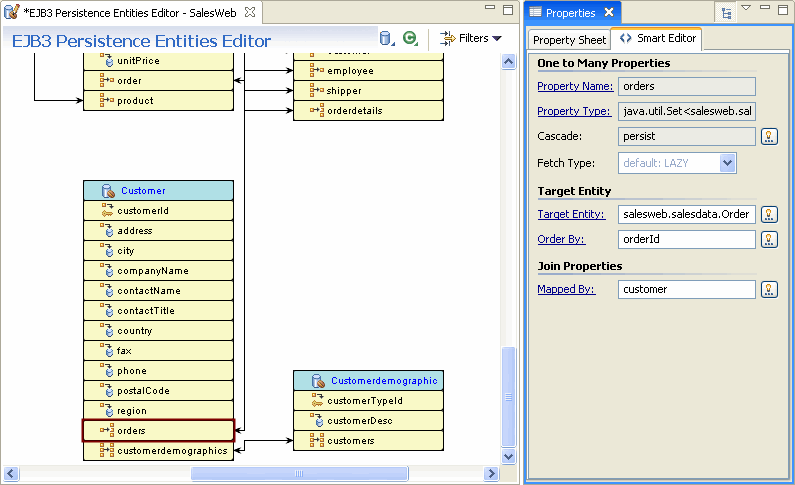Click the contactName property icon
This screenshot has height=485, width=795.
point(107,290)
